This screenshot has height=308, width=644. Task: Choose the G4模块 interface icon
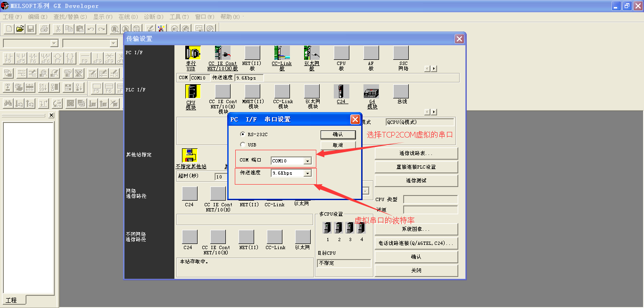pyautogui.click(x=371, y=92)
